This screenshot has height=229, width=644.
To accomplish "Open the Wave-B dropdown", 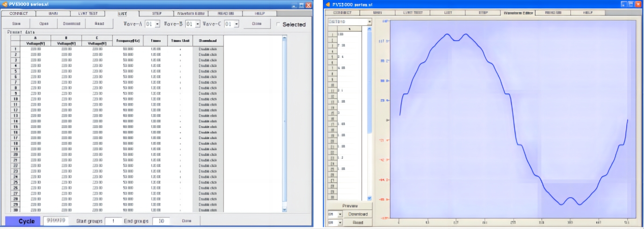I will (197, 23).
